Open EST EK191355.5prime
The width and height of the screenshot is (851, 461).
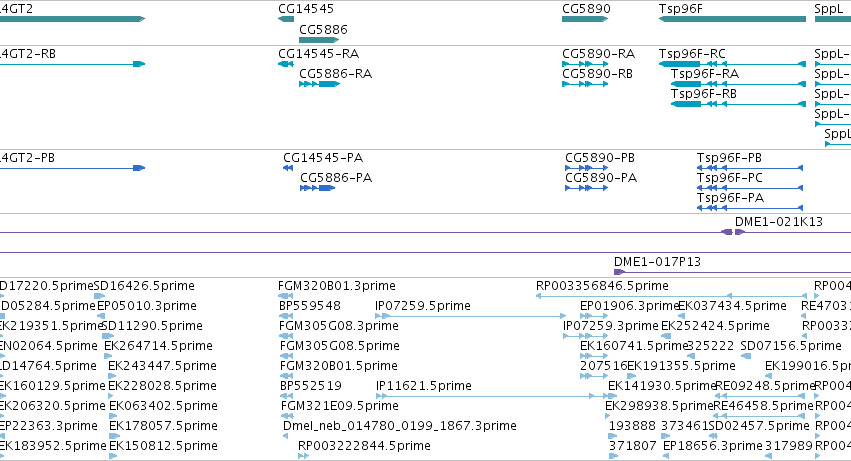[682, 367]
